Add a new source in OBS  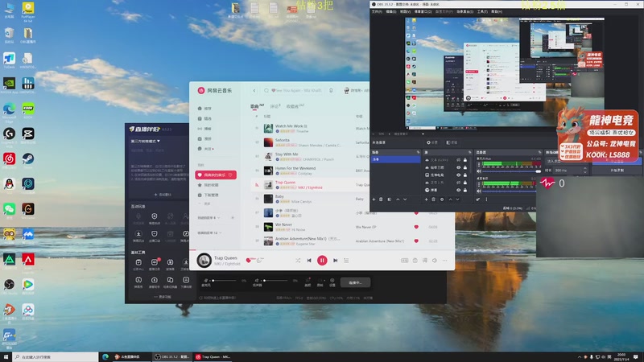[426, 200]
